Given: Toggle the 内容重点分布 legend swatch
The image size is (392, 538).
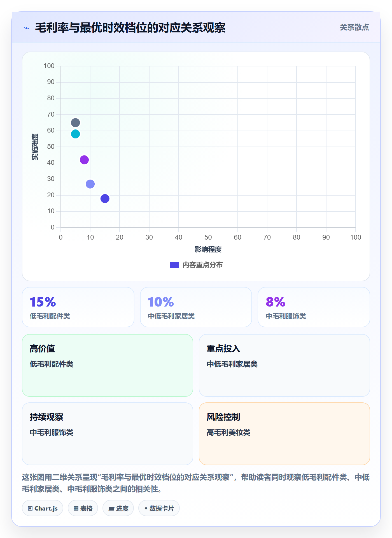Looking at the screenshot, I should pos(174,265).
